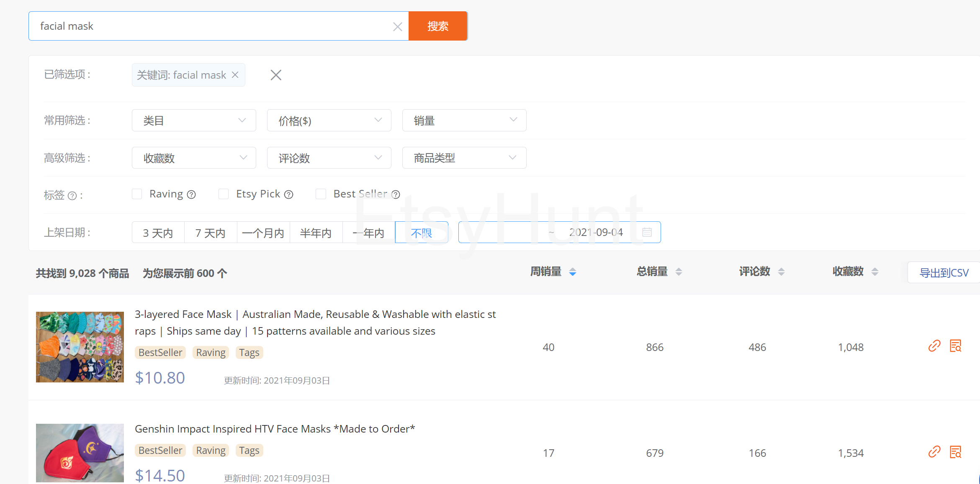Screen dimensions: 980x484
Task: Enable the Raving tag checkbox
Action: coord(137,194)
